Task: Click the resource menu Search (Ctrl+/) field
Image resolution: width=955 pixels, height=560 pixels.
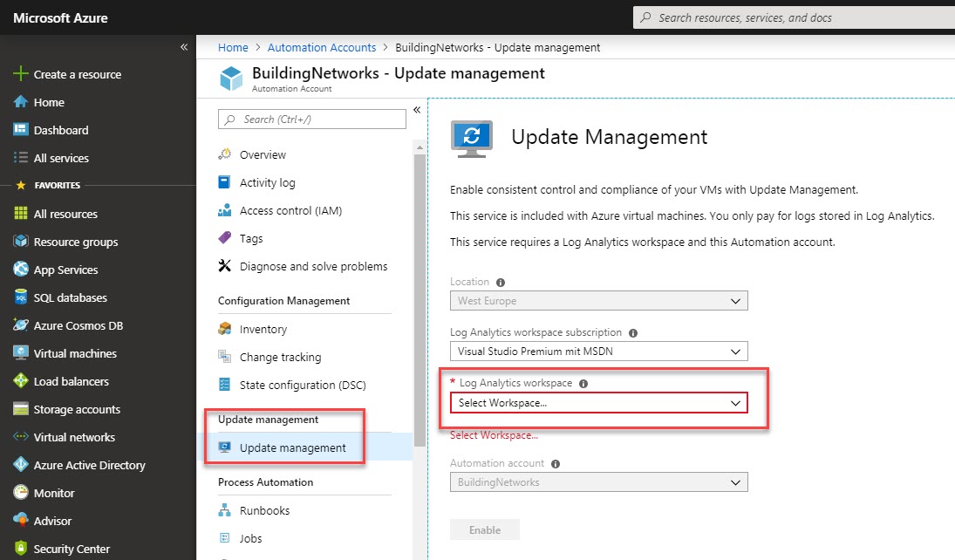Action: [312, 120]
